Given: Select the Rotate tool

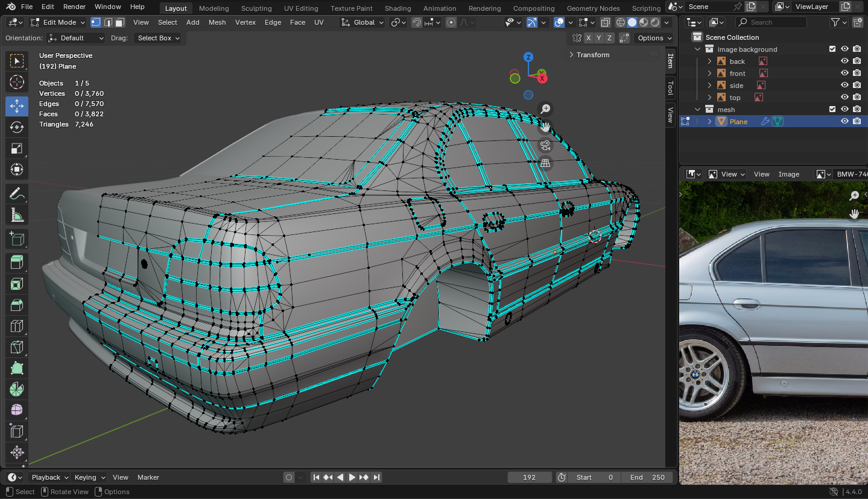Looking at the screenshot, I should coord(17,127).
